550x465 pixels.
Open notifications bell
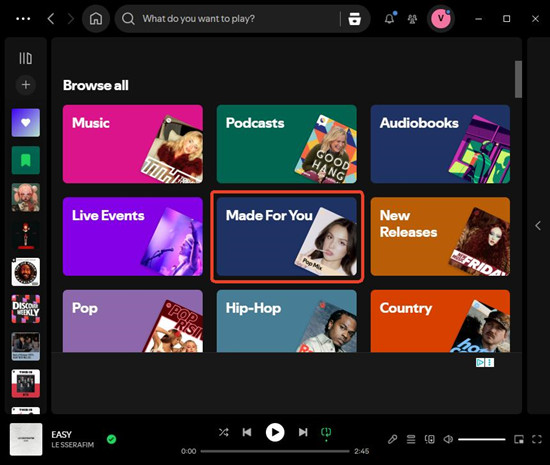coord(389,19)
